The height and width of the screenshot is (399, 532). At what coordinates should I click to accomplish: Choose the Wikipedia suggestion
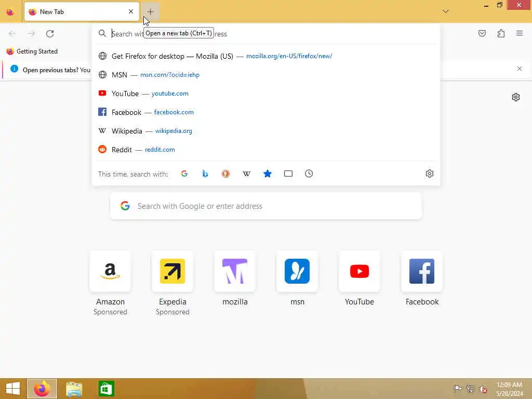266,130
